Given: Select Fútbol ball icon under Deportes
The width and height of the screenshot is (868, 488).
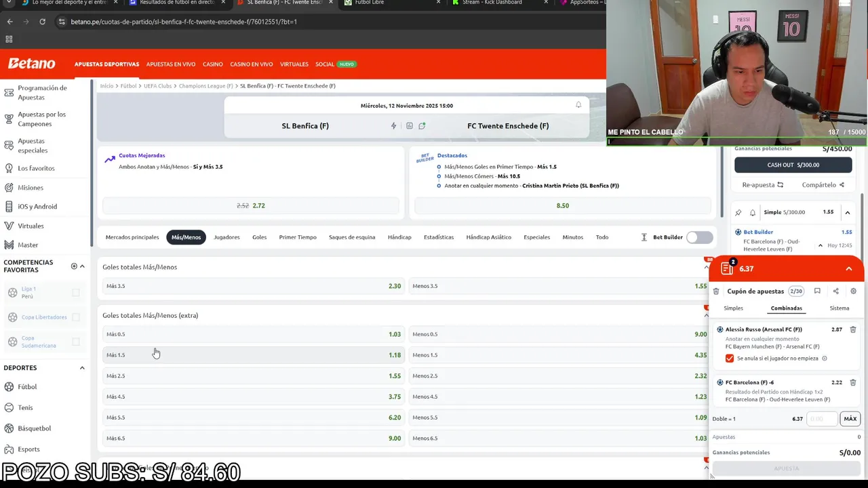Looking at the screenshot, I should point(9,386).
